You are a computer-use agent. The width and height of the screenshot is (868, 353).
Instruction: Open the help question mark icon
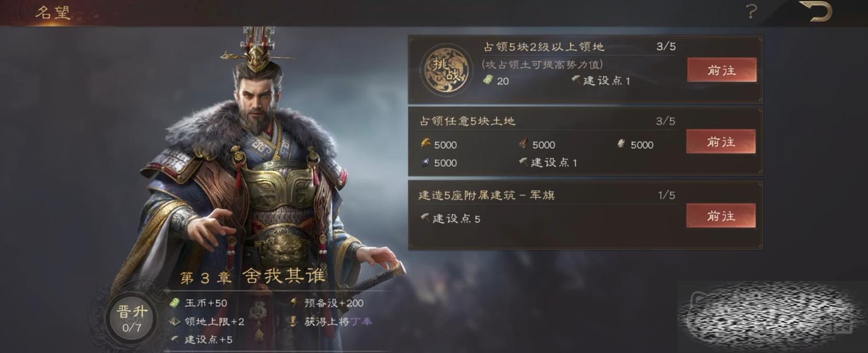click(x=751, y=11)
